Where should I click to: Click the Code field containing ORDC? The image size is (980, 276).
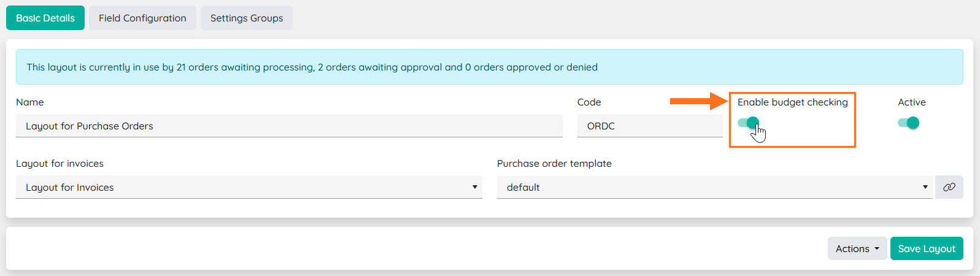[x=650, y=126]
